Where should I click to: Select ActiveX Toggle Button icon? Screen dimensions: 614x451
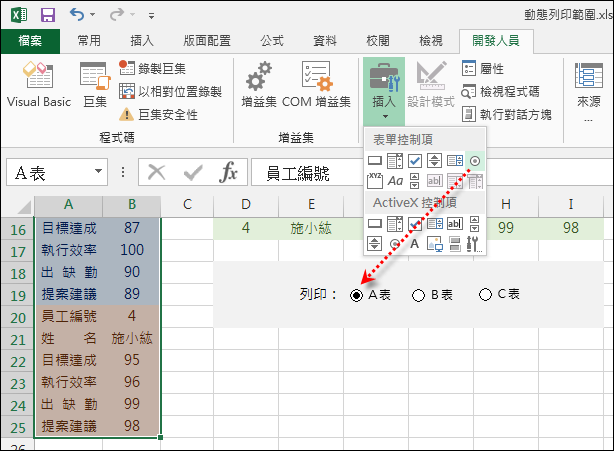[455, 244]
